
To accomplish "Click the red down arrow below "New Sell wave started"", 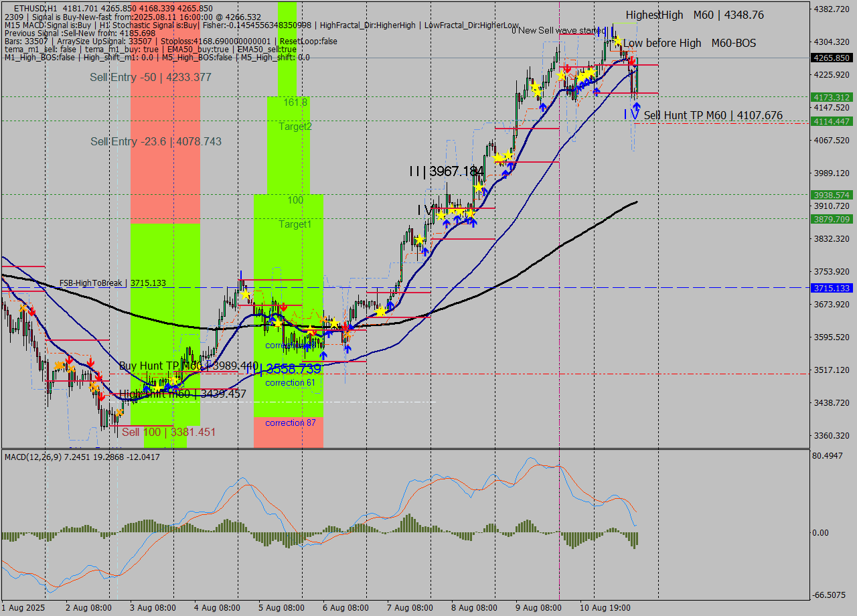I will pyautogui.click(x=567, y=69).
